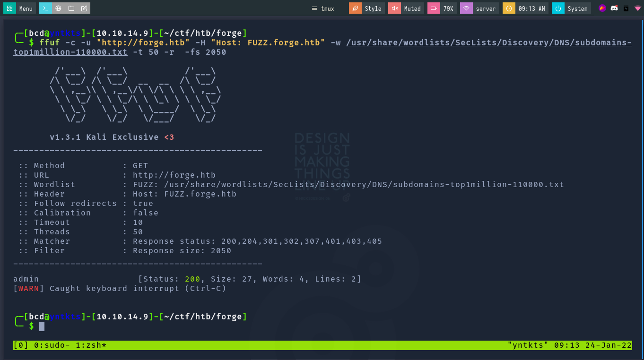Viewport: 644px width, 360px height.
Task: Switch to tmux window 1:zsh*
Action: click(x=91, y=345)
